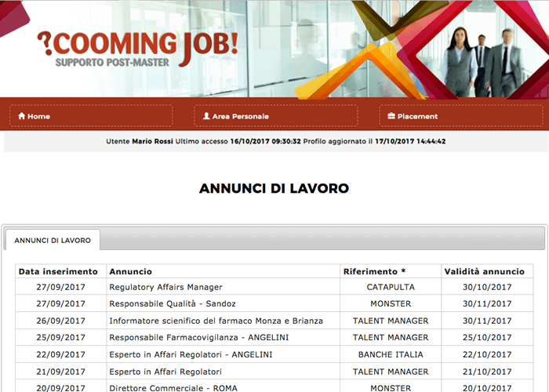Open Esperto in Affari Regolatori - ANGELINI
Image resolution: width=549 pixels, height=392 pixels.
click(x=191, y=354)
